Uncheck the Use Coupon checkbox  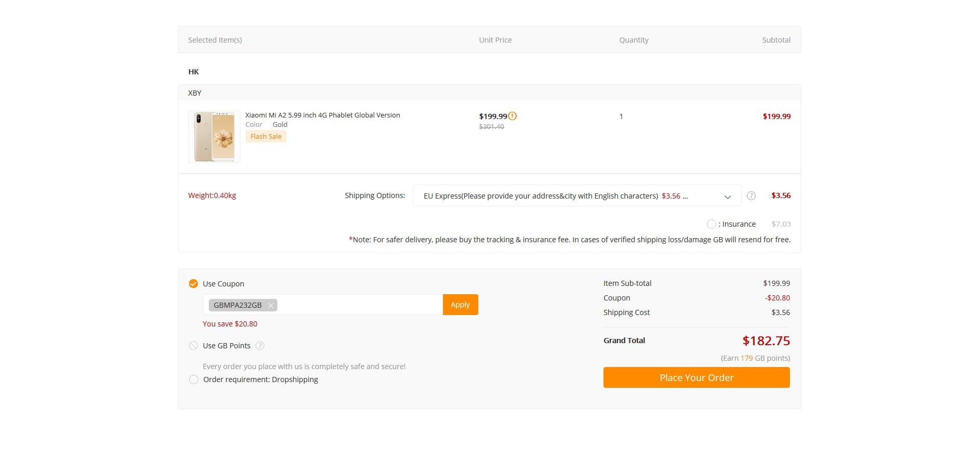coord(193,284)
